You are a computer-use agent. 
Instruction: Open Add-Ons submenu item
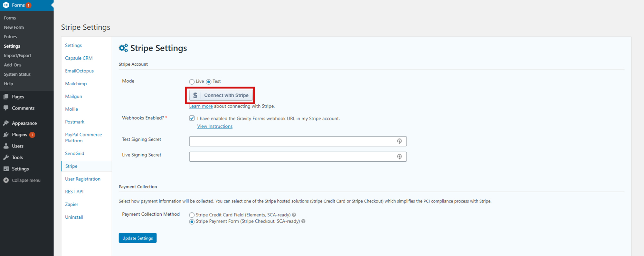click(x=13, y=65)
